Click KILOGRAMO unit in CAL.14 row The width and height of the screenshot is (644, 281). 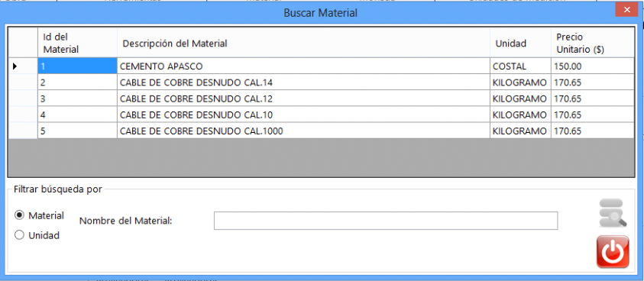pyautogui.click(x=520, y=82)
